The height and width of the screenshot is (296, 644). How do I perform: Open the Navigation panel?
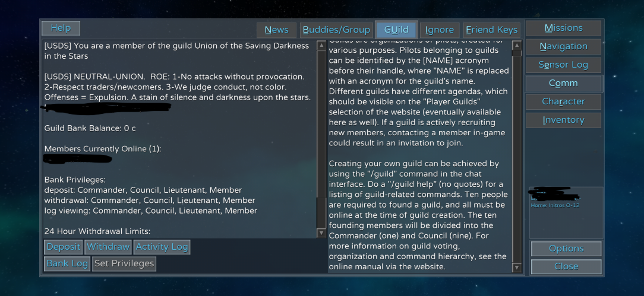coord(563,47)
